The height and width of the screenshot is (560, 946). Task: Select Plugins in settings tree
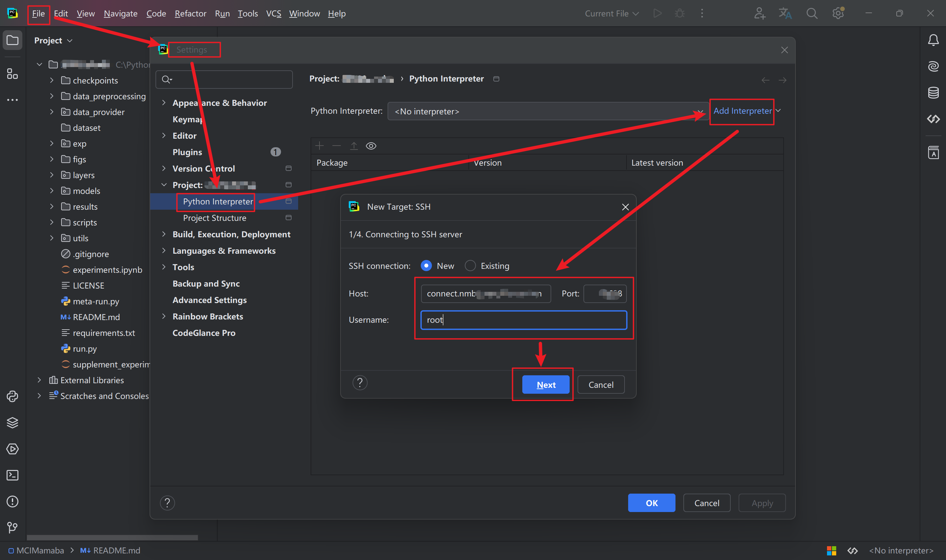pos(187,152)
